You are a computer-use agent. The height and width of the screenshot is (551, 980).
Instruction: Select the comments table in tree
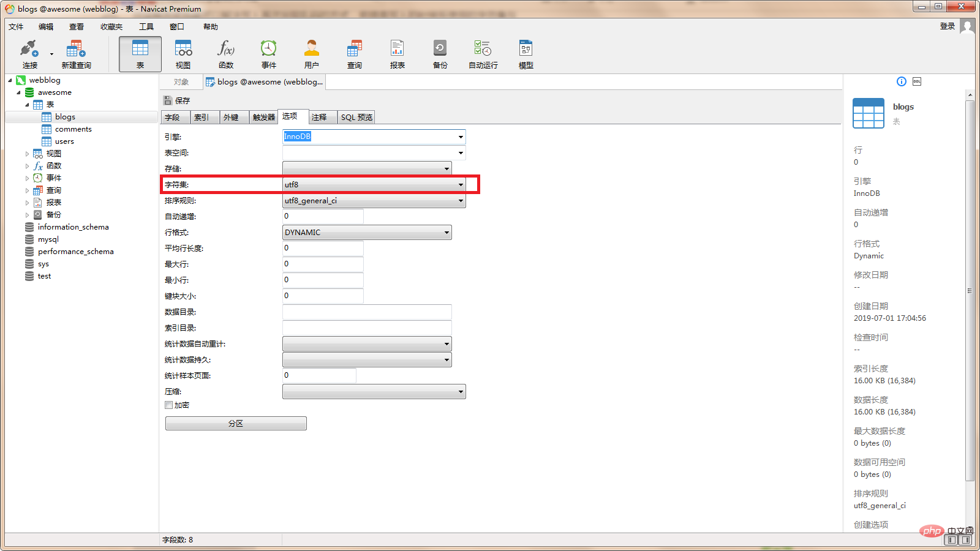coord(73,129)
